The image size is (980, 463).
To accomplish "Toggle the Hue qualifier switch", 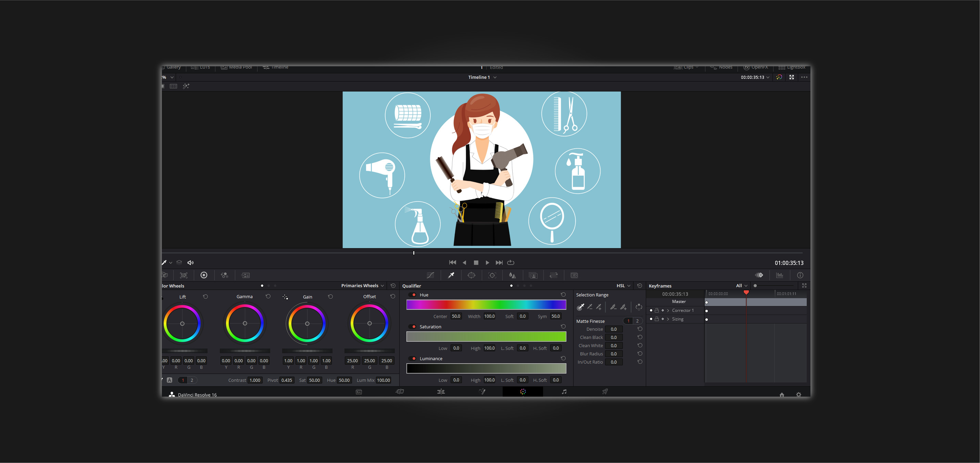I will pyautogui.click(x=413, y=295).
